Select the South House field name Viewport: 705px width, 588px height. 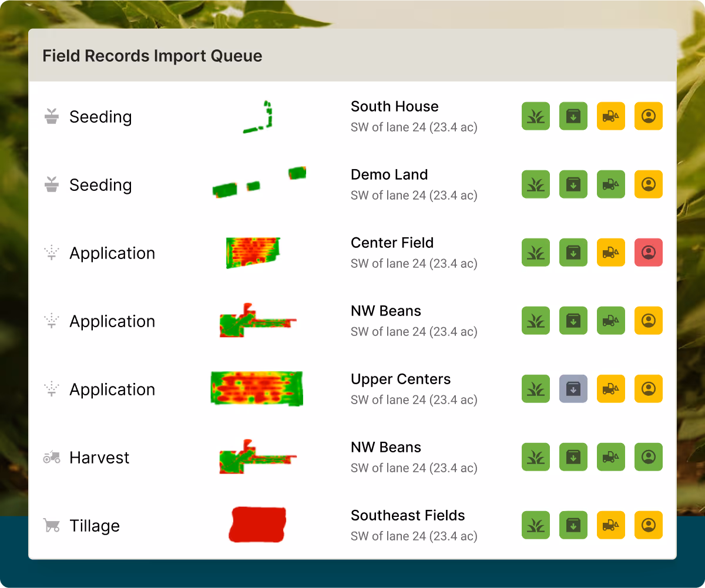tap(395, 106)
